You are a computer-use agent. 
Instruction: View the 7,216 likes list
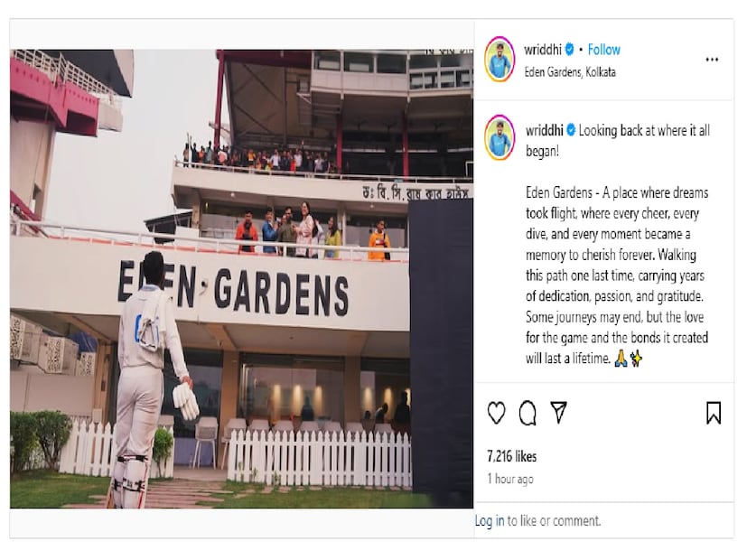pos(511,457)
